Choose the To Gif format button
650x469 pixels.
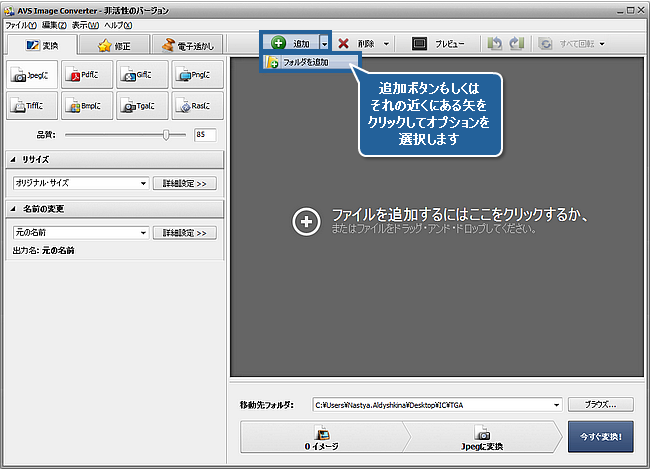coord(142,75)
